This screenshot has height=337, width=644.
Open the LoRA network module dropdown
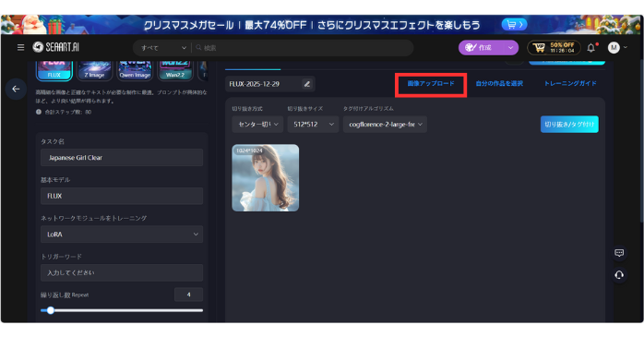tap(122, 235)
